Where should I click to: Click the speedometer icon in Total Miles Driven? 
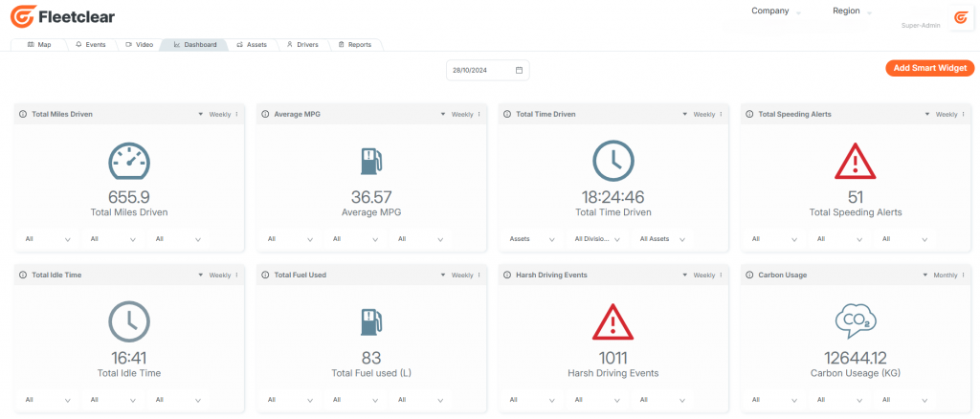pos(129,161)
